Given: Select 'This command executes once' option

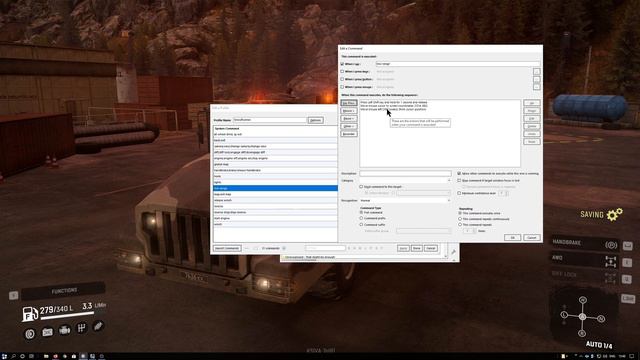Looking at the screenshot, I should (x=460, y=213).
